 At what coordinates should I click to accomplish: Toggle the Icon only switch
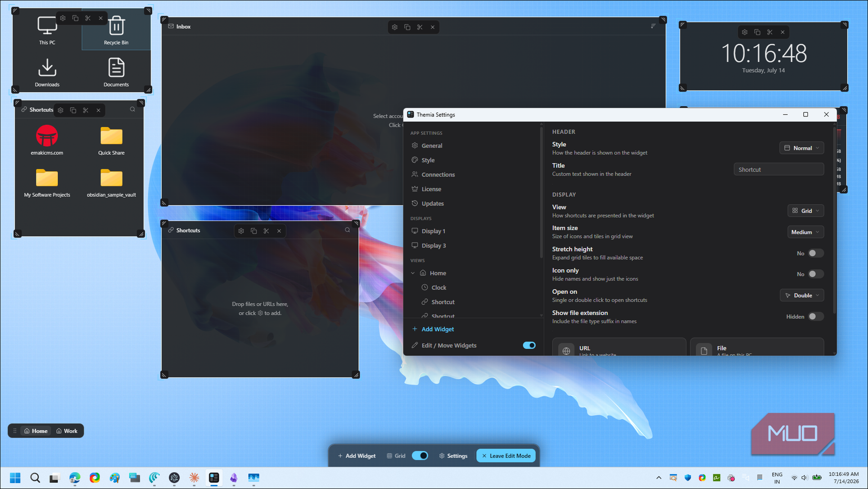point(815,274)
